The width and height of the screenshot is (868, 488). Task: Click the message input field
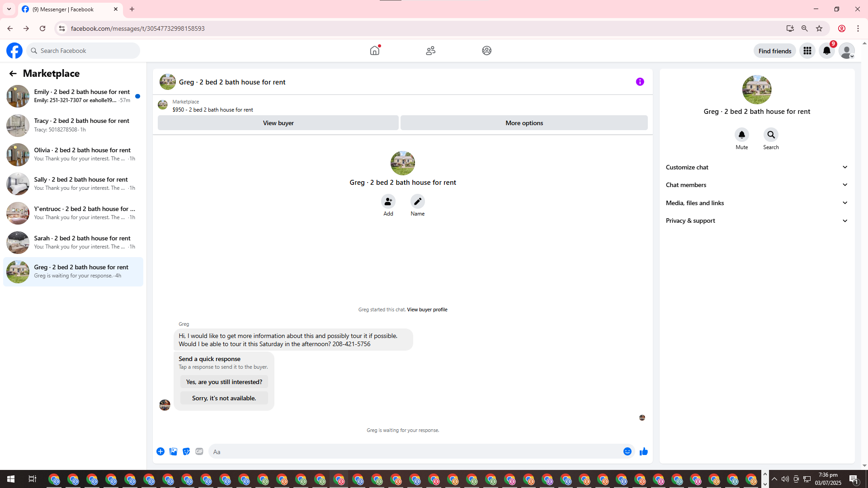[414, 451]
